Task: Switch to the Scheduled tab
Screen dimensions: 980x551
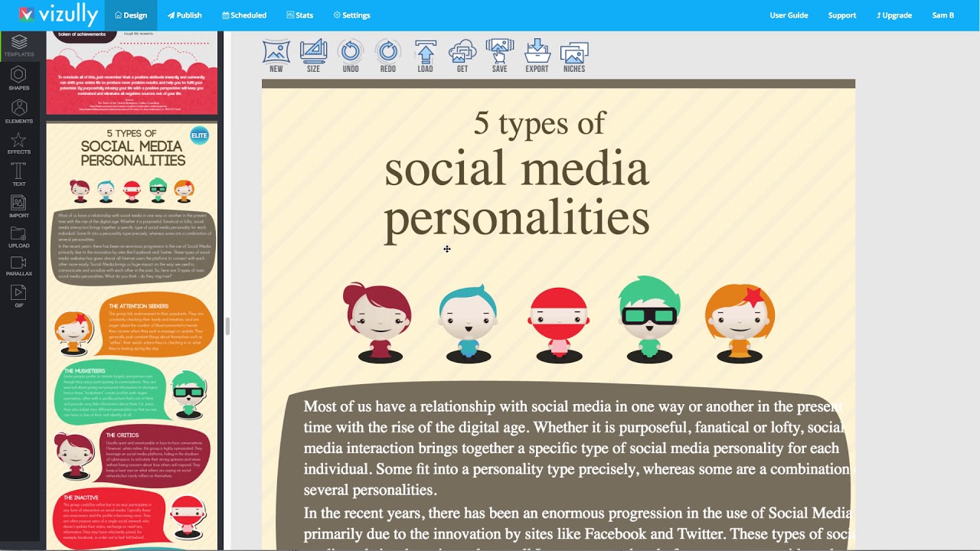Action: click(x=244, y=15)
